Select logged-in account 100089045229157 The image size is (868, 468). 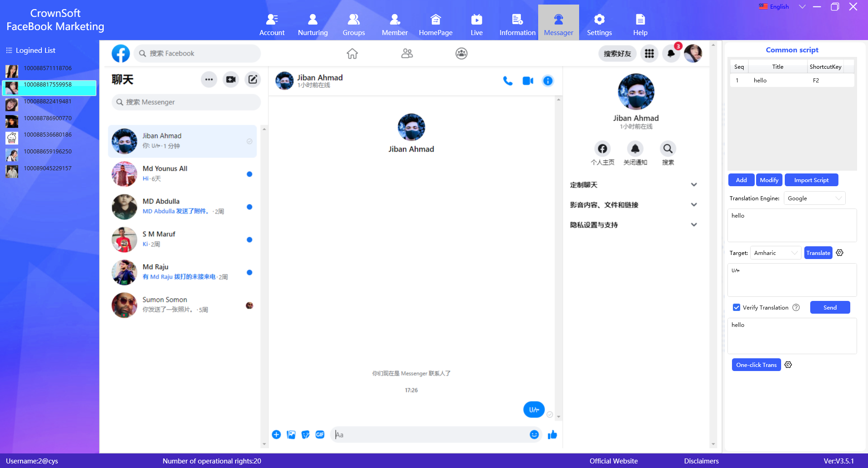(x=49, y=171)
